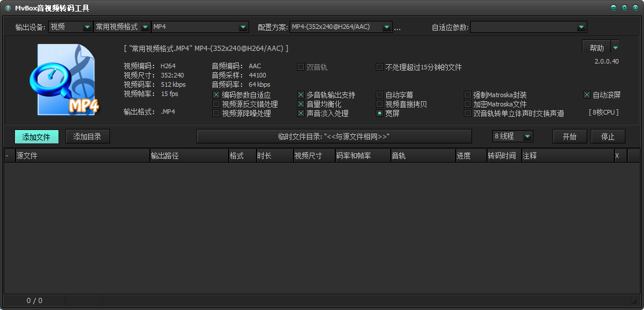Click the '-' column header
The image size is (644, 310).
click(x=10, y=156)
